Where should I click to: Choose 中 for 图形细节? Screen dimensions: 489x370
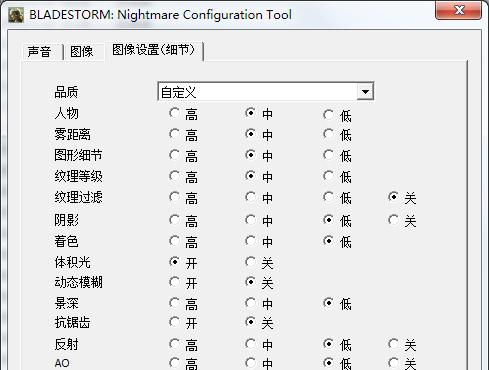tap(250, 155)
